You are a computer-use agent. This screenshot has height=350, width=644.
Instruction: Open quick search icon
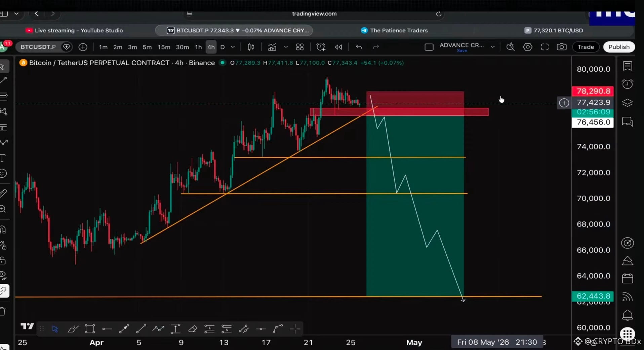click(511, 47)
